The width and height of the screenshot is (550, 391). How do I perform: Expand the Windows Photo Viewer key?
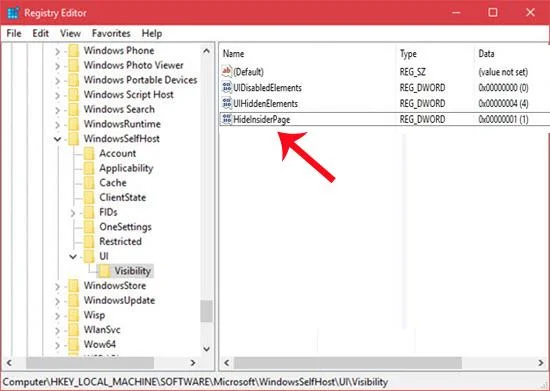tap(58, 66)
